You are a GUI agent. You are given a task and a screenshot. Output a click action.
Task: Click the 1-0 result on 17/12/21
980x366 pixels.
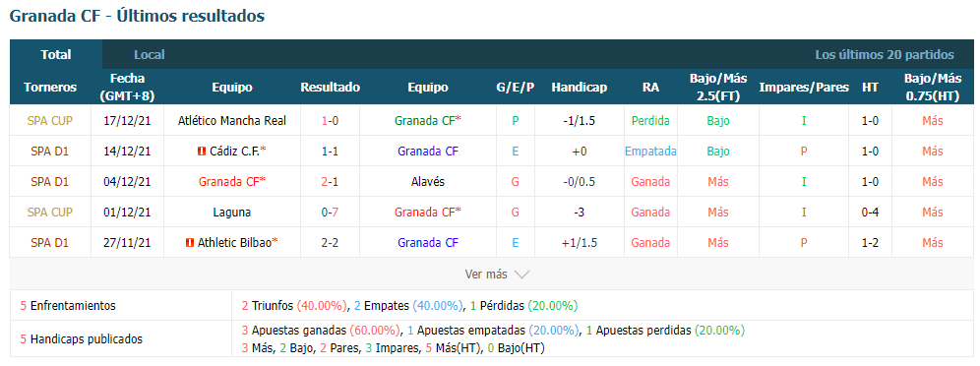click(x=330, y=121)
